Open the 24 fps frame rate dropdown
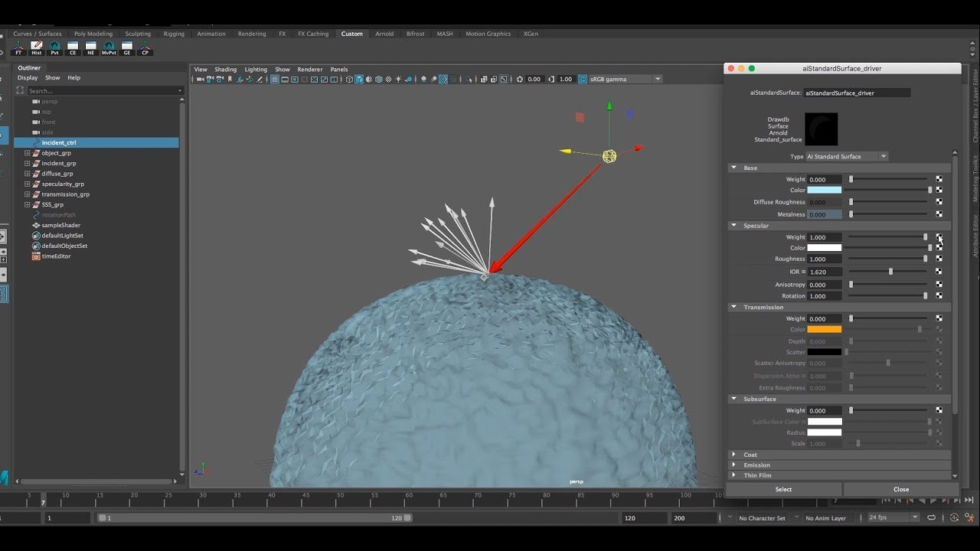 tap(893, 517)
